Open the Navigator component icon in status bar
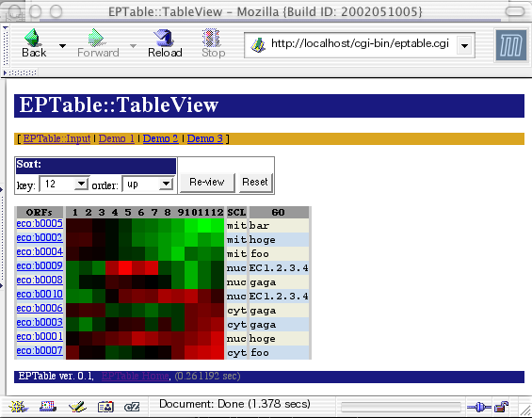This screenshot has width=532, height=418. point(18,406)
